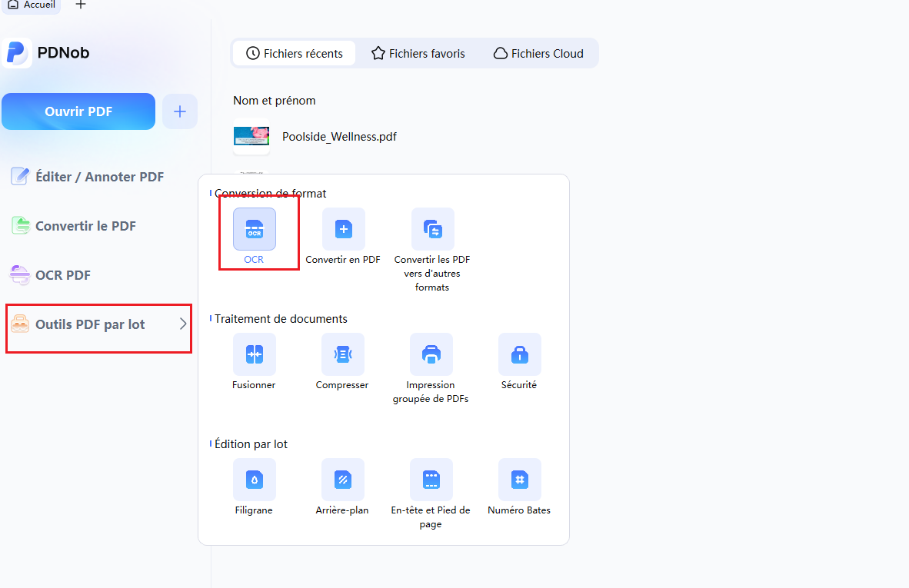Viewport: 909px width, 588px height.
Task: Open the Arrière-plan background tool
Action: [x=343, y=479]
